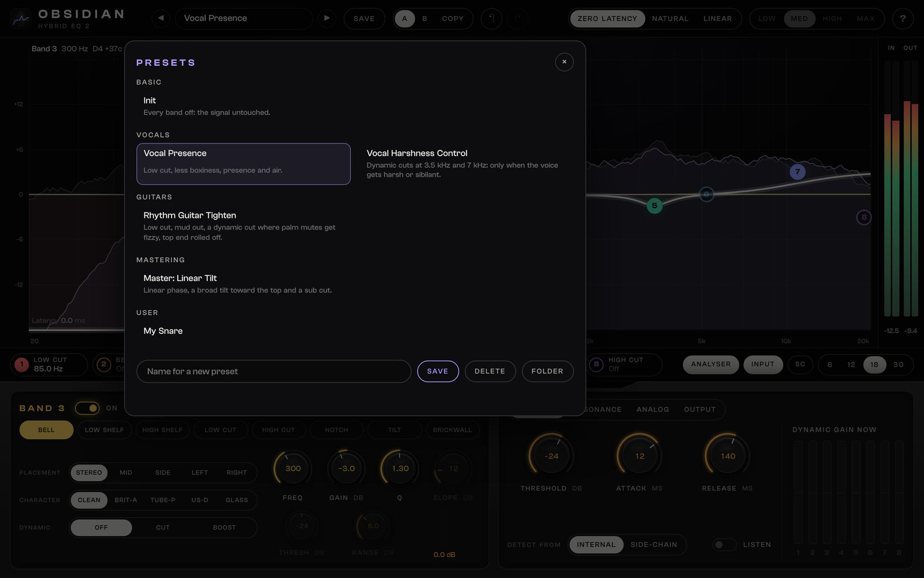Select band 6 node on the EQ graph
Image resolution: width=924 pixels, height=578 pixels.
click(706, 194)
